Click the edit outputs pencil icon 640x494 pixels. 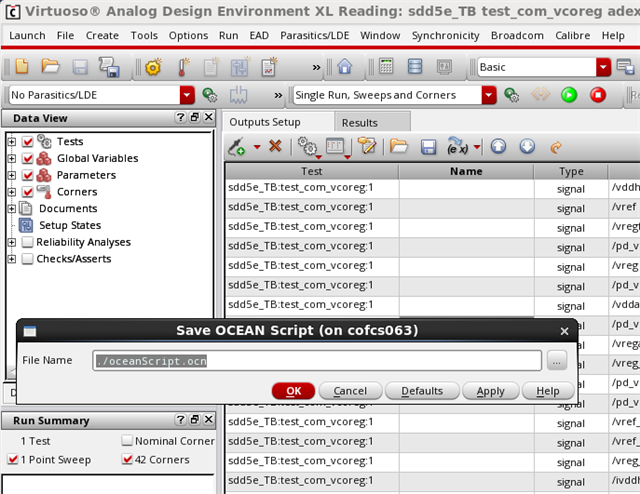coord(367,146)
